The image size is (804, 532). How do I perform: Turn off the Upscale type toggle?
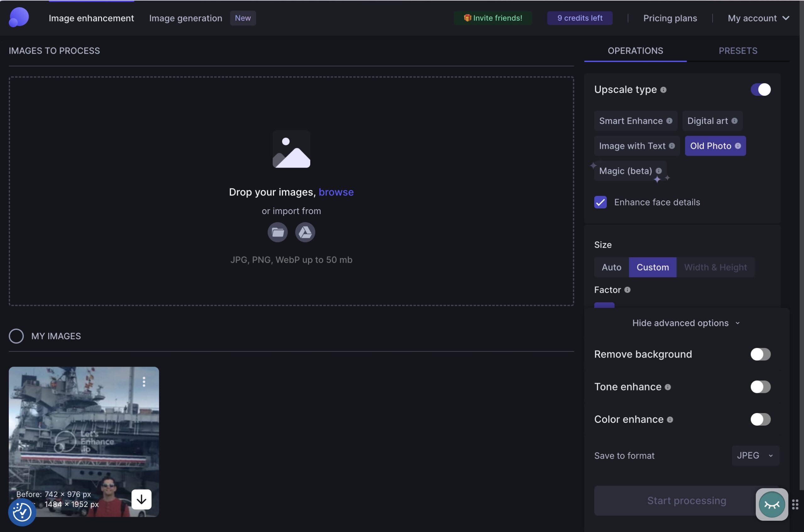760,89
